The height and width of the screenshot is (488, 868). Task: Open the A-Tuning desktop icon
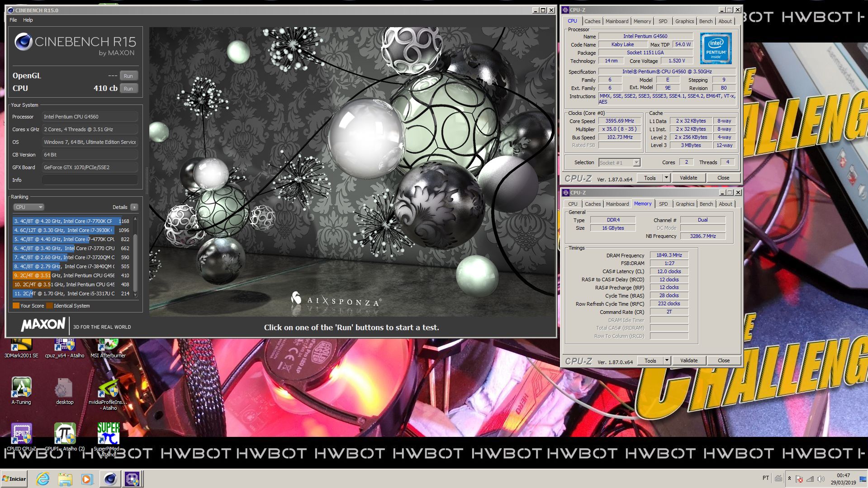[x=21, y=391]
